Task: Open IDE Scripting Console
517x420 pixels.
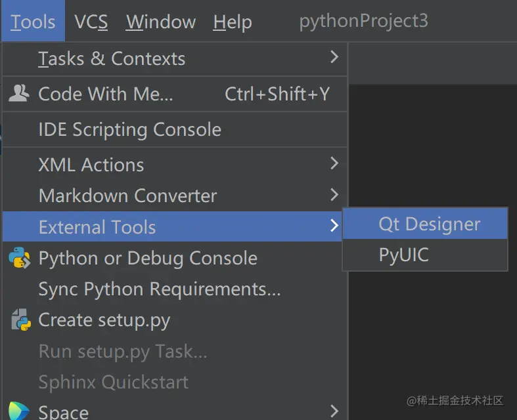Action: (129, 129)
